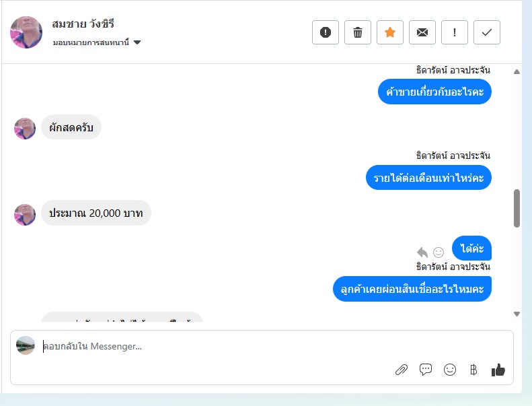
Task: Click the chat scrollbar up arrow
Action: pyautogui.click(x=517, y=71)
